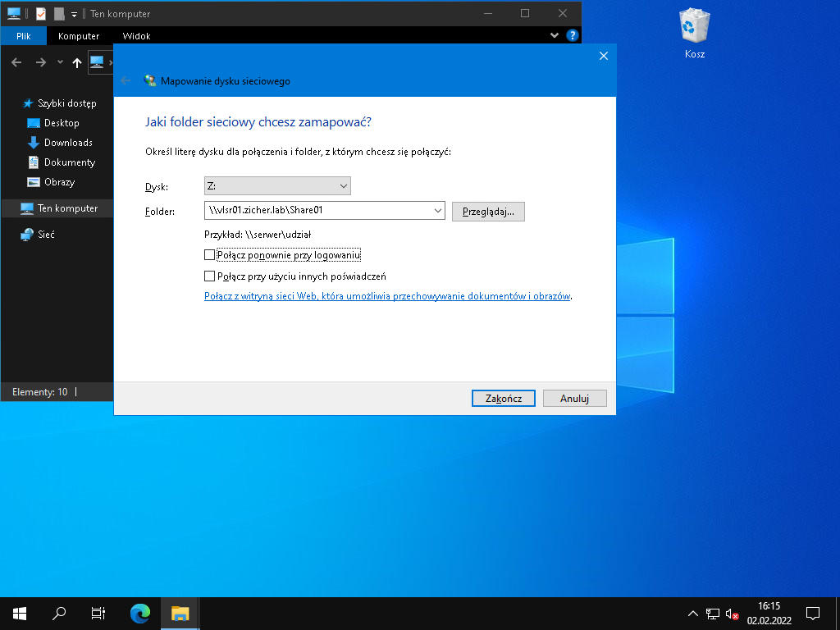The height and width of the screenshot is (630, 840).
Task: Click the Przeglądaj... browse button
Action: (488, 211)
